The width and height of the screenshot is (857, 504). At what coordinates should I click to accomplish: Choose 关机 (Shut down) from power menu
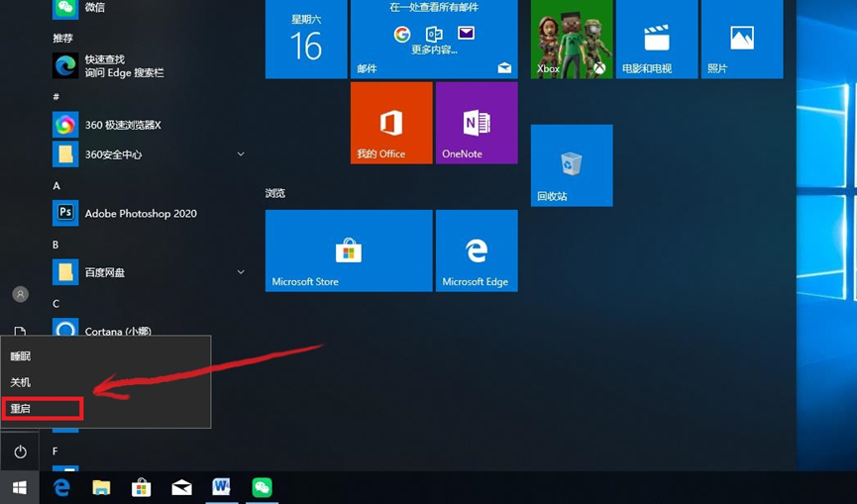tap(105, 383)
